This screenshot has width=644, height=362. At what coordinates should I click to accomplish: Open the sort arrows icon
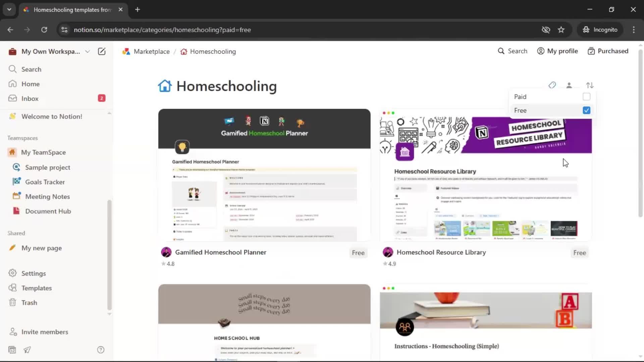(x=590, y=85)
